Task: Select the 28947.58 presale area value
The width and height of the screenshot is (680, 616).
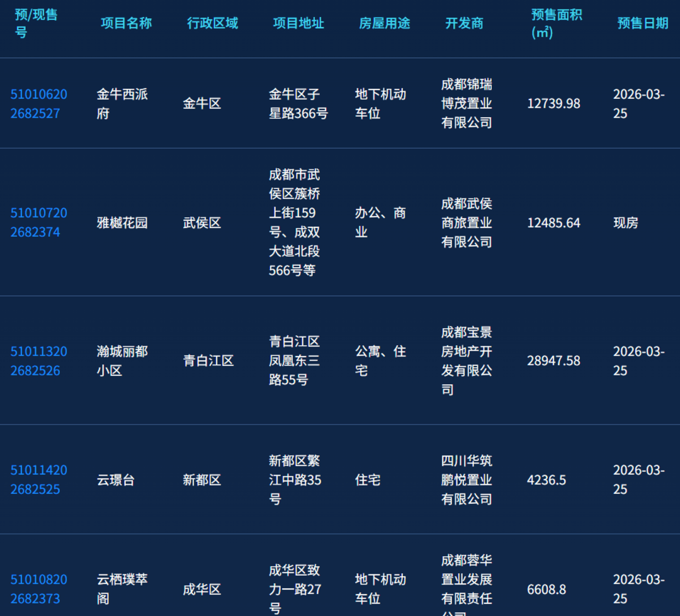Action: point(553,361)
